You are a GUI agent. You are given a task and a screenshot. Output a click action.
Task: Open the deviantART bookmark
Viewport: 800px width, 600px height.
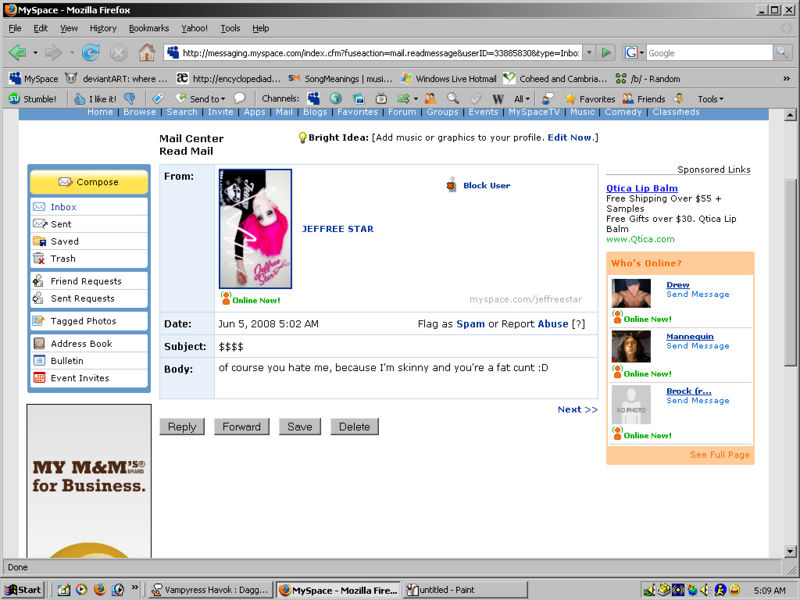pos(116,79)
